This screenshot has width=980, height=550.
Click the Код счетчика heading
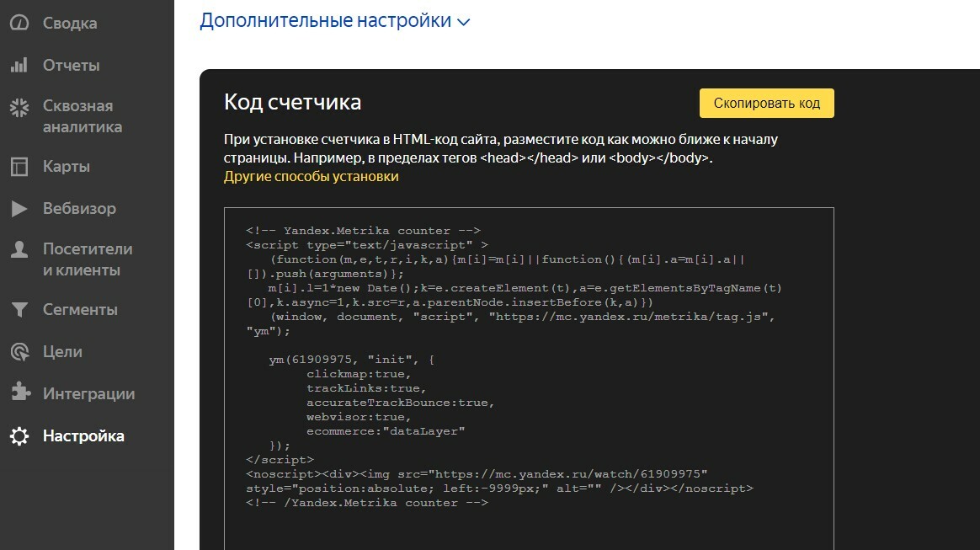tap(292, 102)
